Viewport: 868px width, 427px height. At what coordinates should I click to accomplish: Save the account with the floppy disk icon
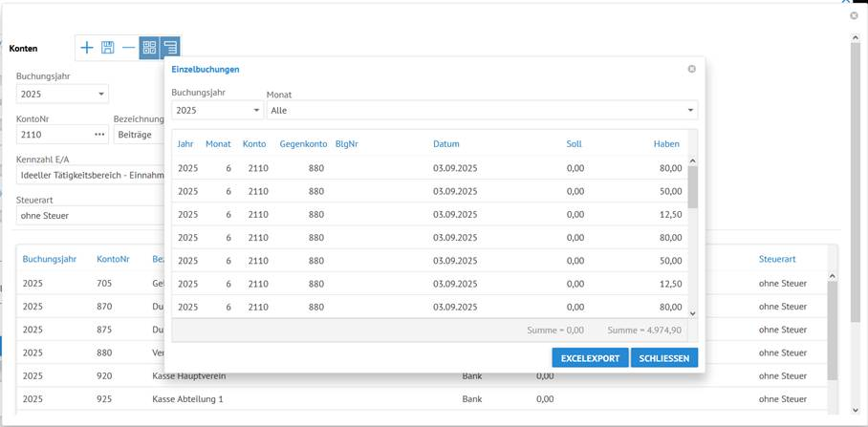(x=108, y=47)
